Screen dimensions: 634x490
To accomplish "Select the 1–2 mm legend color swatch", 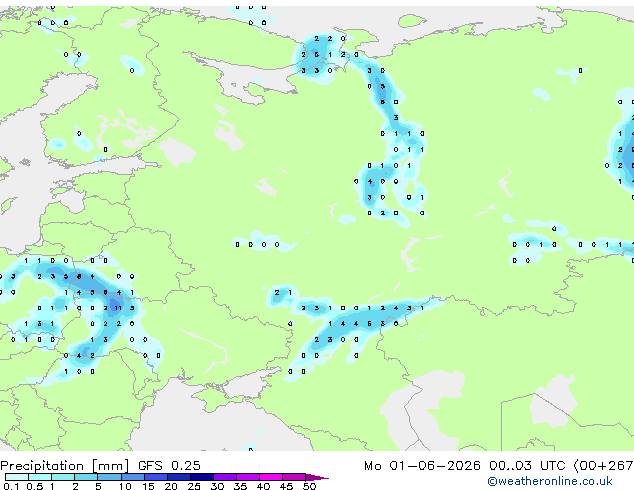I will coord(63,477).
